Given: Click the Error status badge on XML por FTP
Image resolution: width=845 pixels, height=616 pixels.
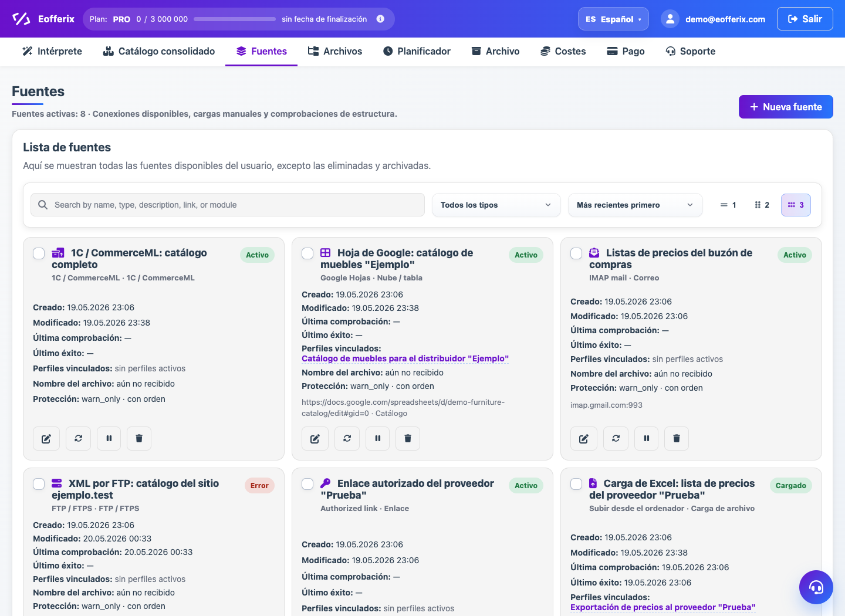Looking at the screenshot, I should 259,486.
